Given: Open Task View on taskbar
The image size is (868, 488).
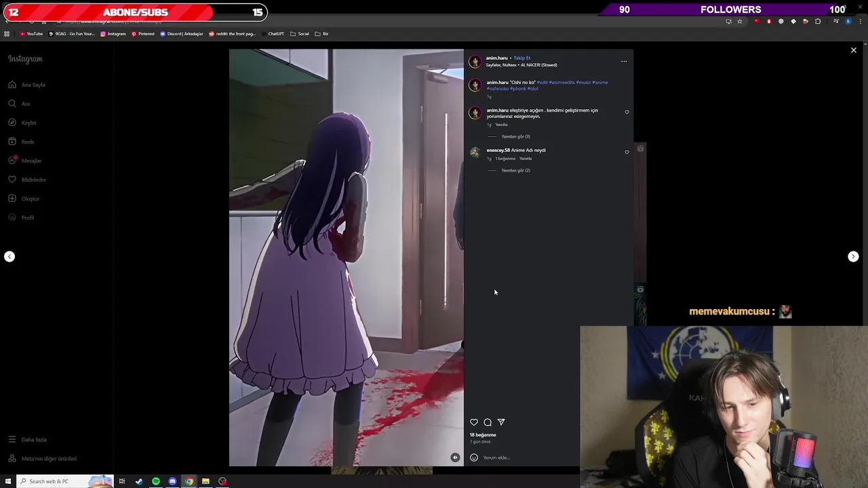Looking at the screenshot, I should point(122,481).
